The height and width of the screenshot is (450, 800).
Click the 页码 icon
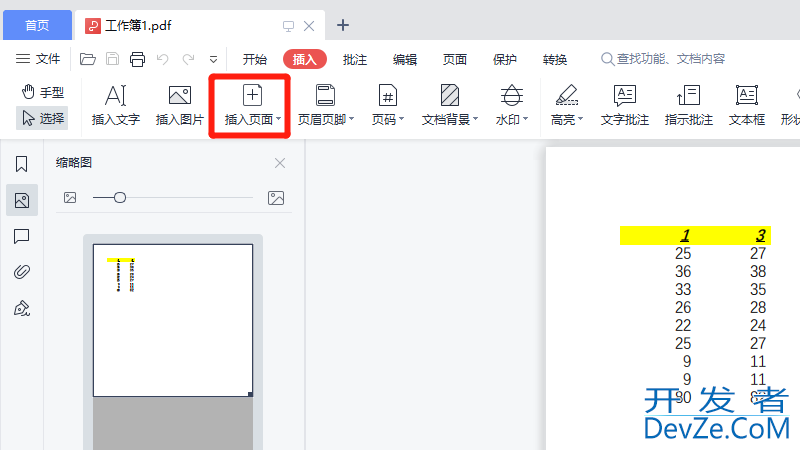pos(388,95)
